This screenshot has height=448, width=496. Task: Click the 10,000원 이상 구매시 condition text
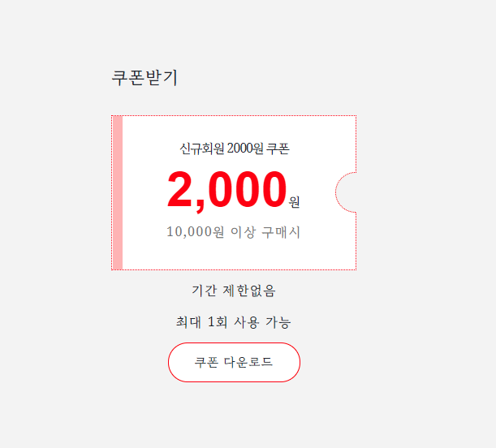pyautogui.click(x=234, y=232)
